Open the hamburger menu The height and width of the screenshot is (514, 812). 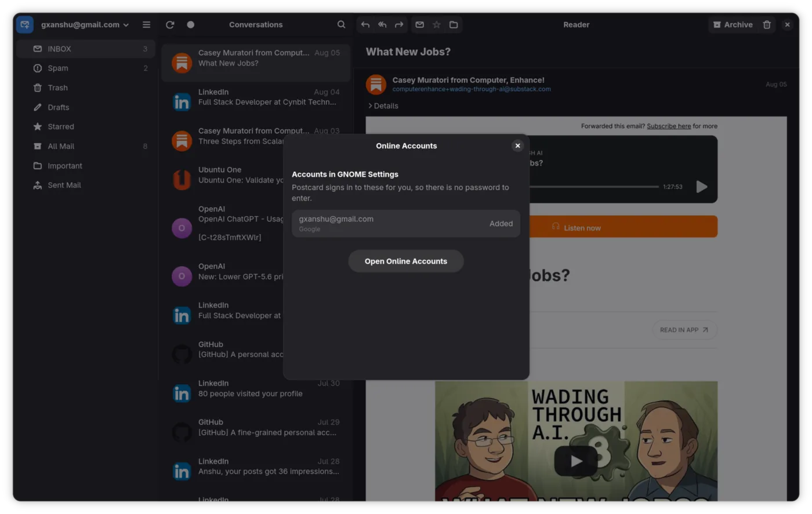(146, 24)
